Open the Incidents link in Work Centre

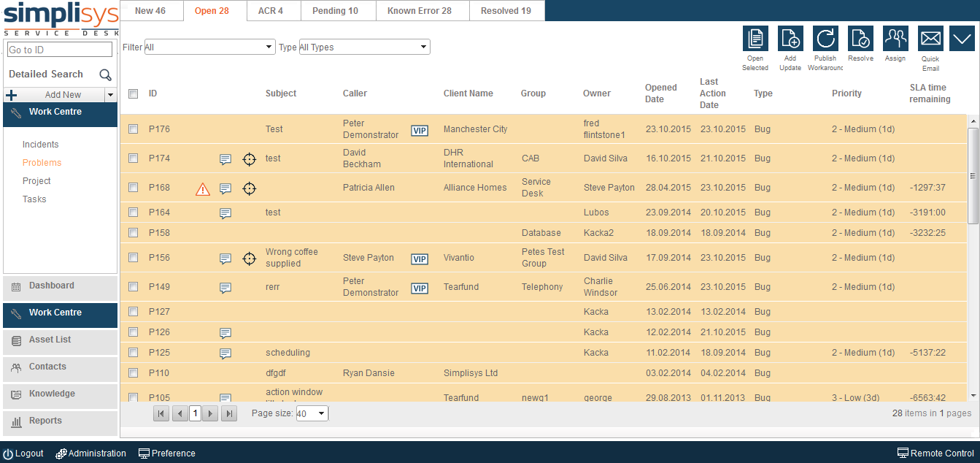(40, 144)
